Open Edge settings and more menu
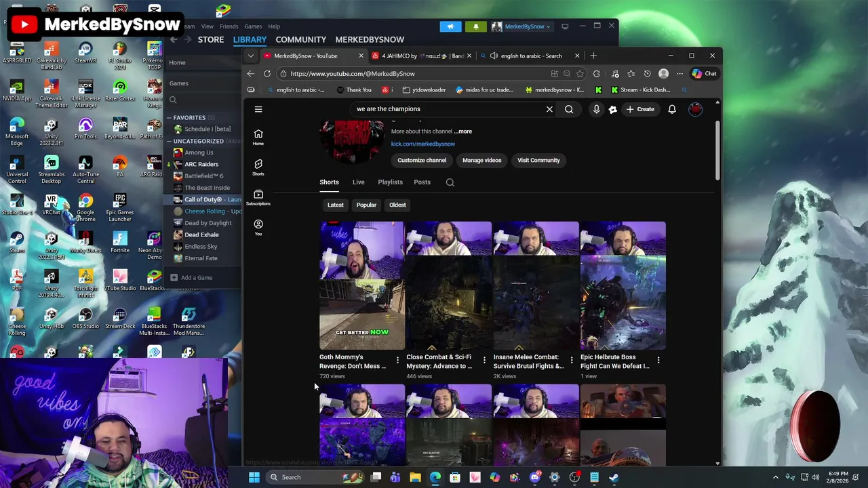Image resolution: width=868 pixels, height=488 pixels. [x=679, y=74]
